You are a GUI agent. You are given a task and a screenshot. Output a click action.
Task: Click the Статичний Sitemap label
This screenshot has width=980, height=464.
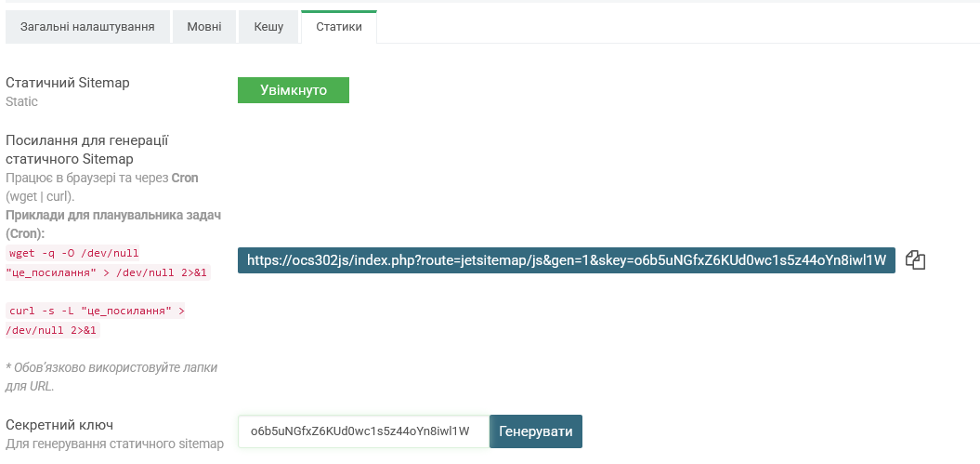[x=68, y=83]
